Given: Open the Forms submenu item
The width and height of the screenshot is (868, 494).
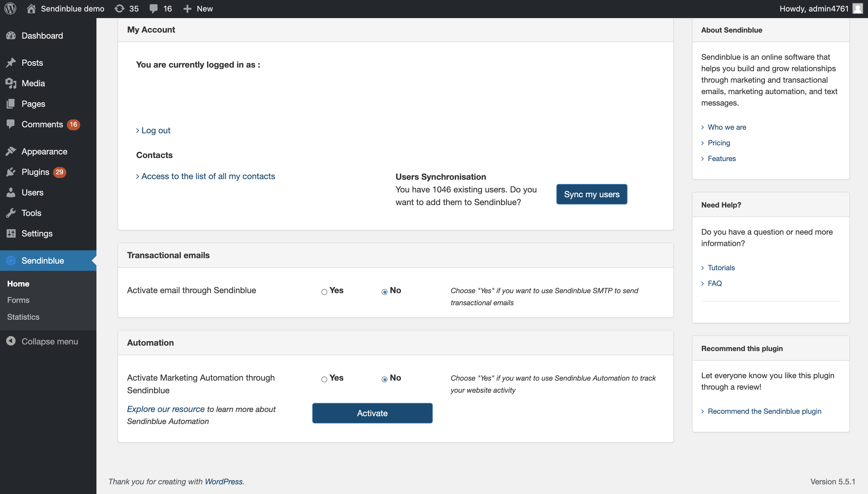Looking at the screenshot, I should coord(18,300).
